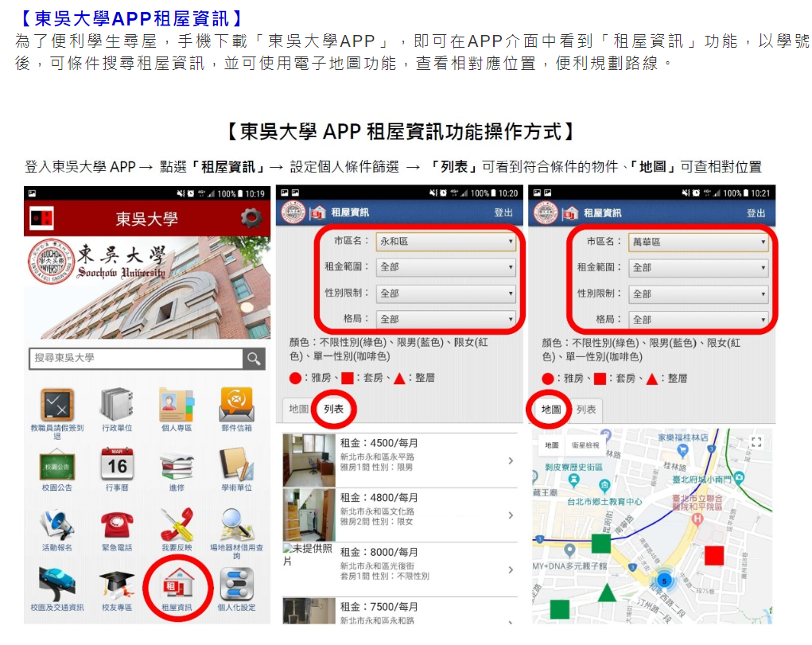Viewport: 812px width, 645px height.
Task: Click the blue cluster marker numbered 5
Action: 664,581
